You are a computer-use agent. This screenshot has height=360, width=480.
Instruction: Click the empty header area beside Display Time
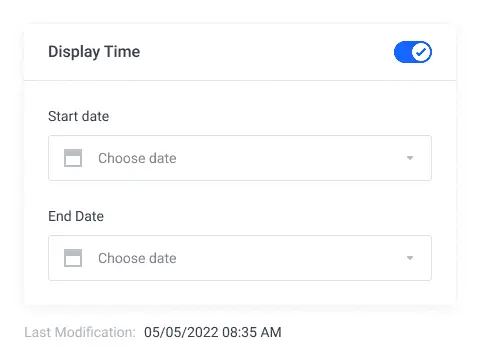[x=267, y=52]
